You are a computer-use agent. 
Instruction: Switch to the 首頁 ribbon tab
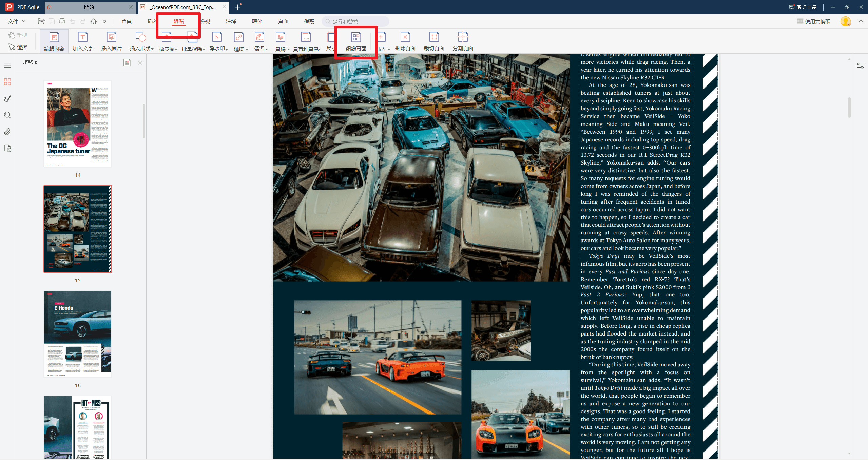(127, 21)
